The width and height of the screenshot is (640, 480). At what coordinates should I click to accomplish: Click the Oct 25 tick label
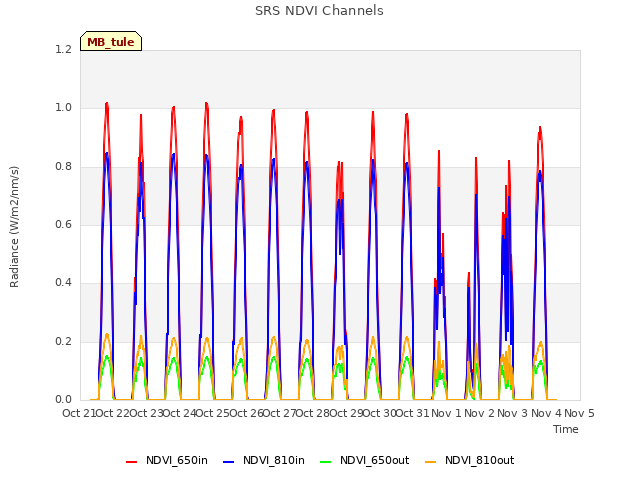[x=213, y=413]
